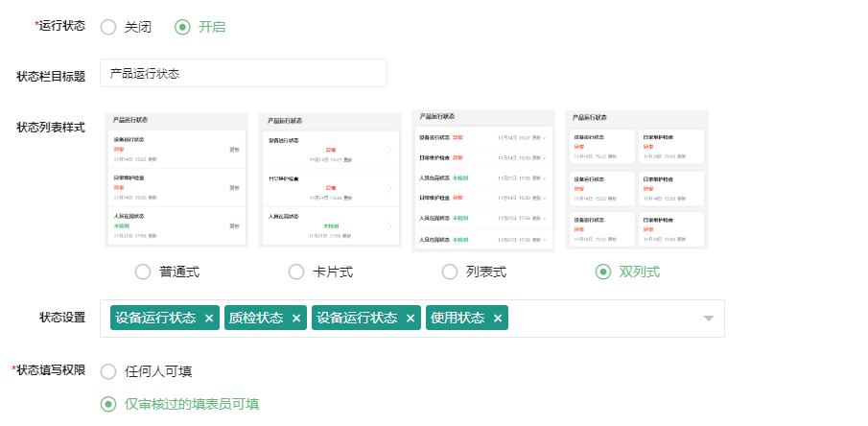Click empty area of 状态设置 multi-select box

point(604,319)
